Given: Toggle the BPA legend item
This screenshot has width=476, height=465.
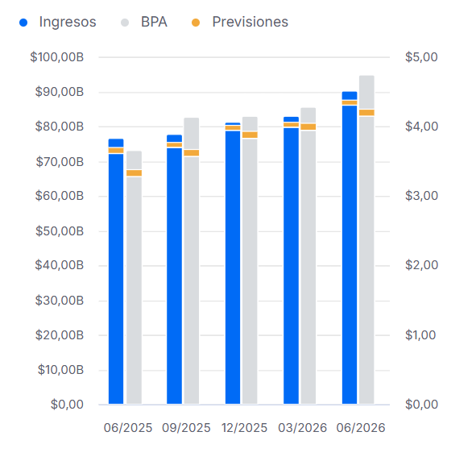Looking at the screenshot, I should pos(144,23).
